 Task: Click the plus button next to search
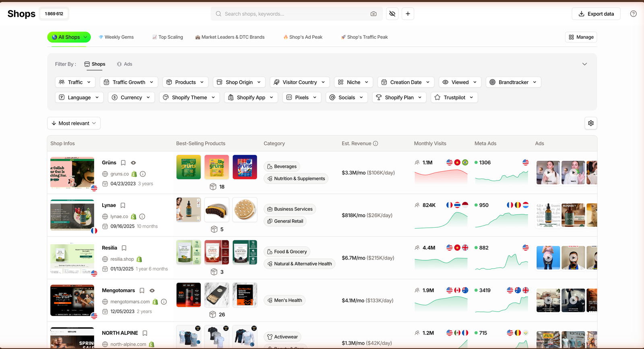pyautogui.click(x=408, y=14)
